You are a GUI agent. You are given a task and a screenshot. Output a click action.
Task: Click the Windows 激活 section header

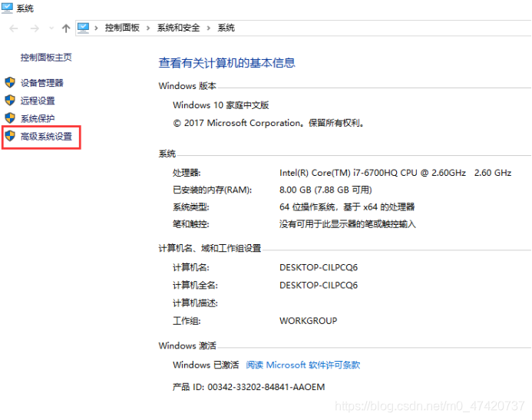click(x=187, y=346)
